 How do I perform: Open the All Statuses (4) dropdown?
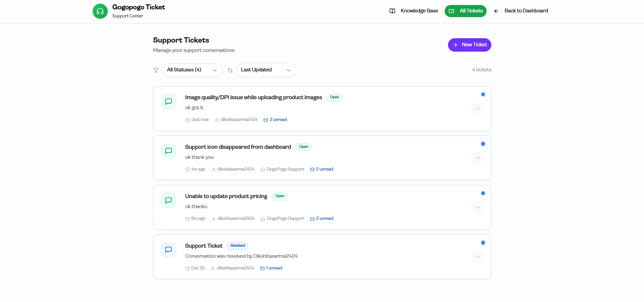pyautogui.click(x=192, y=70)
